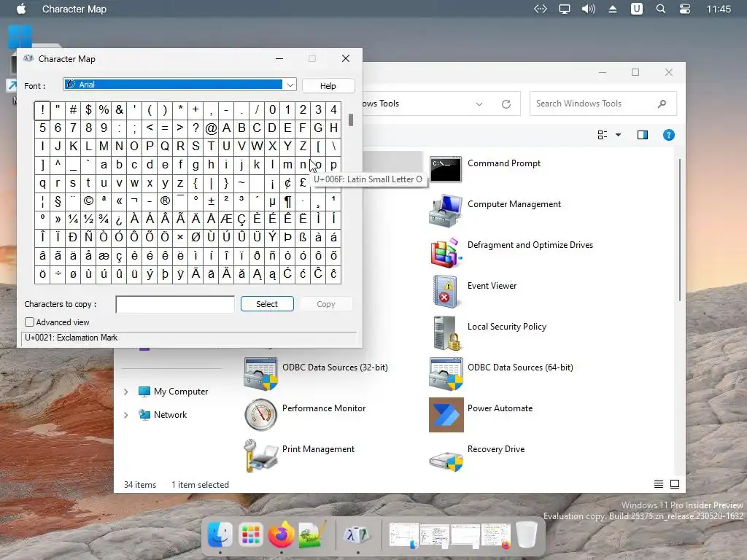Expand the My Computer tree node

click(x=125, y=392)
